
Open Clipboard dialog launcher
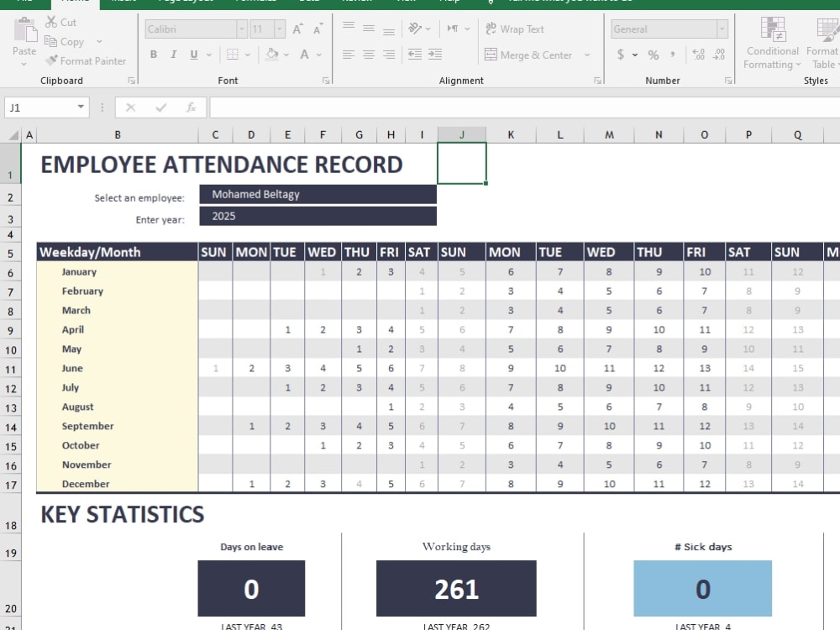131,81
